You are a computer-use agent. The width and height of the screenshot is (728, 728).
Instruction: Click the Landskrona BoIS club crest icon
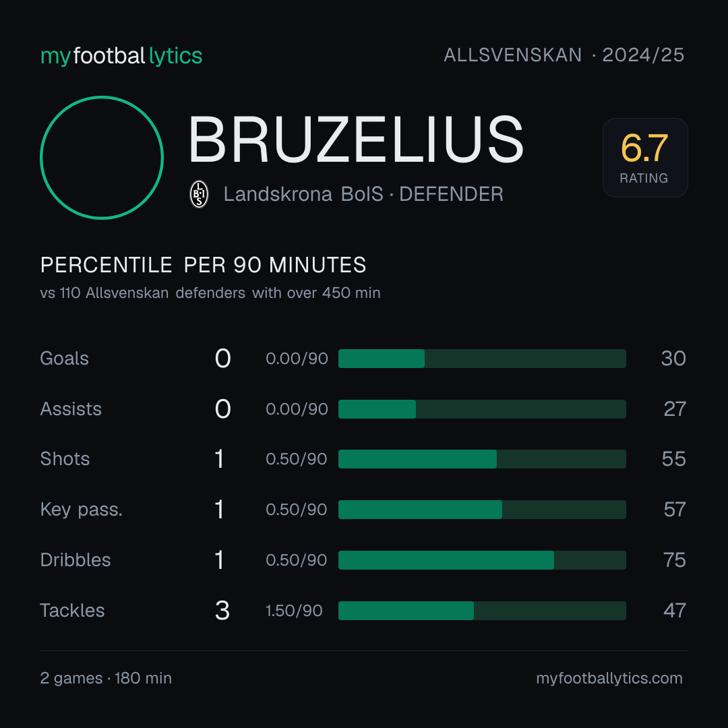pos(199,194)
